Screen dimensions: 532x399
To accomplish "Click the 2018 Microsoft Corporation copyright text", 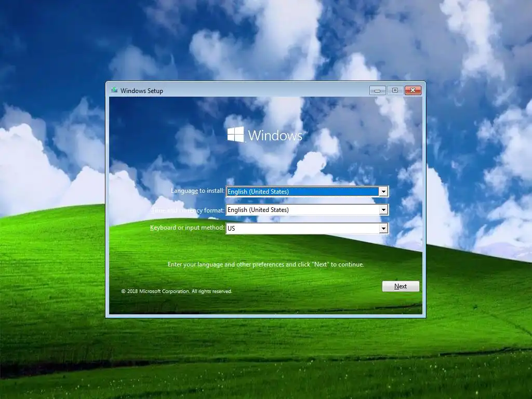I will click(x=177, y=291).
